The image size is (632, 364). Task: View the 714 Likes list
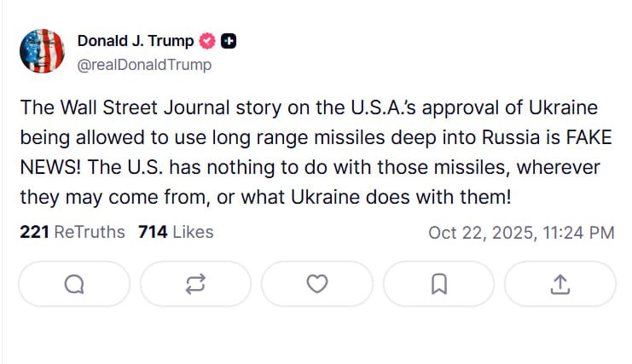pyautogui.click(x=176, y=232)
